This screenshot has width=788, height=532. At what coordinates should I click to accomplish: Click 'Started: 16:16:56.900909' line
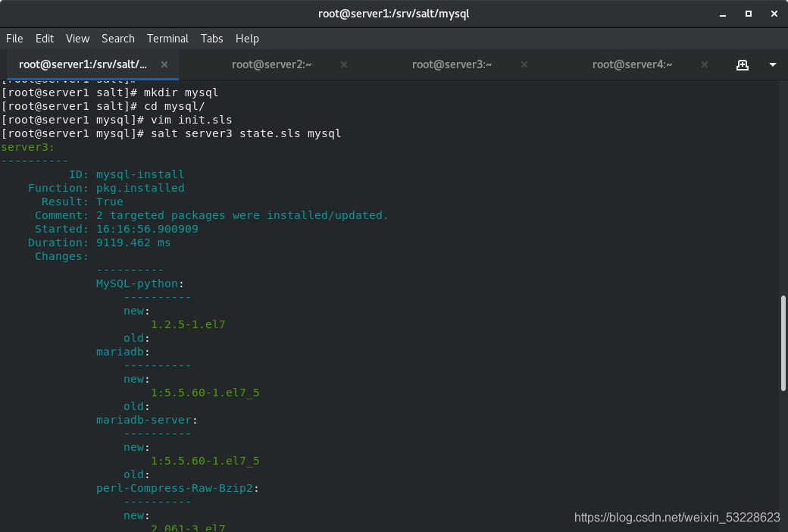point(117,229)
